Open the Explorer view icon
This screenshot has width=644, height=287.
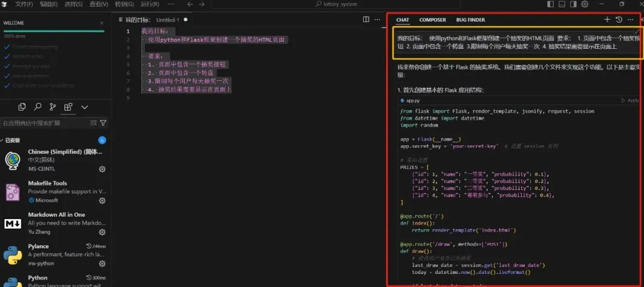pos(22,107)
